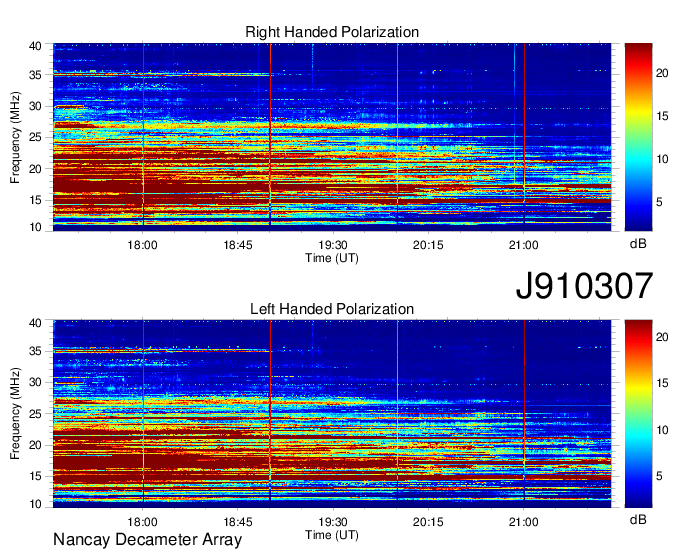Viewport: 680px width, 552px height.
Task: Click the 18:00 tick label under Left Handed plot
Action: coord(143,522)
